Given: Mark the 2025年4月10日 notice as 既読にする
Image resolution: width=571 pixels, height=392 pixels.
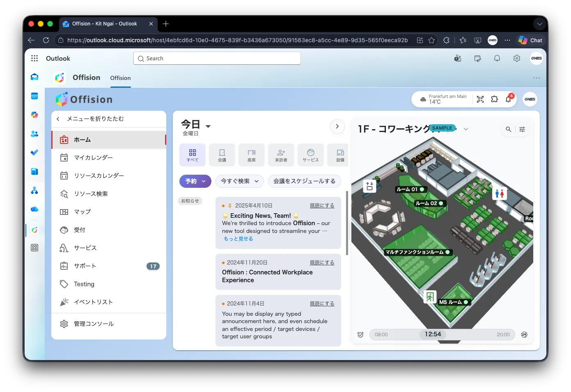Looking at the screenshot, I should [x=322, y=206].
